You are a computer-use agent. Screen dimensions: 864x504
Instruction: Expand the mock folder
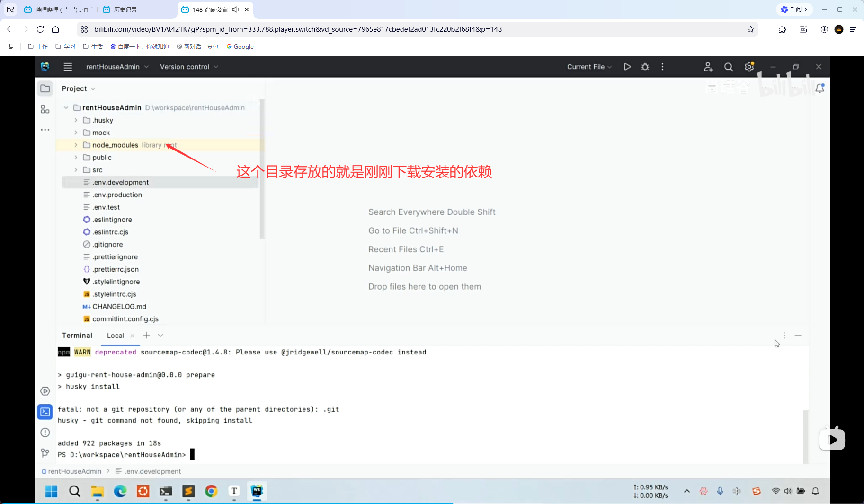[76, 133]
